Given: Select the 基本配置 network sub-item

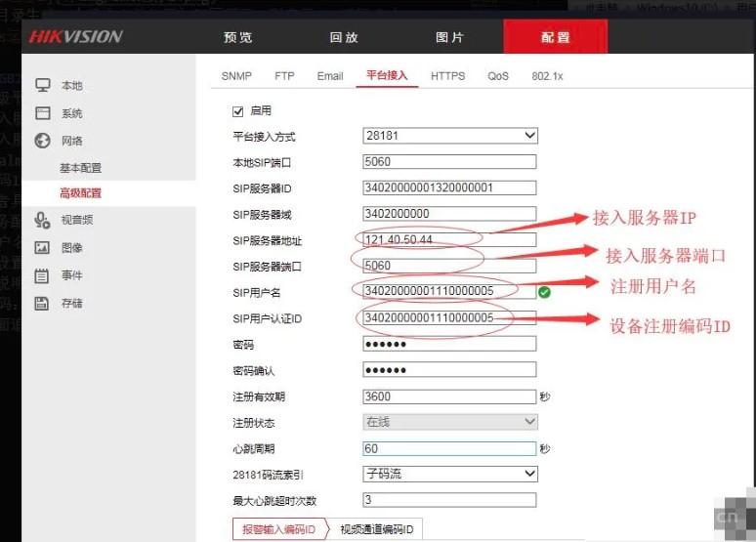Looking at the screenshot, I should pos(80,168).
